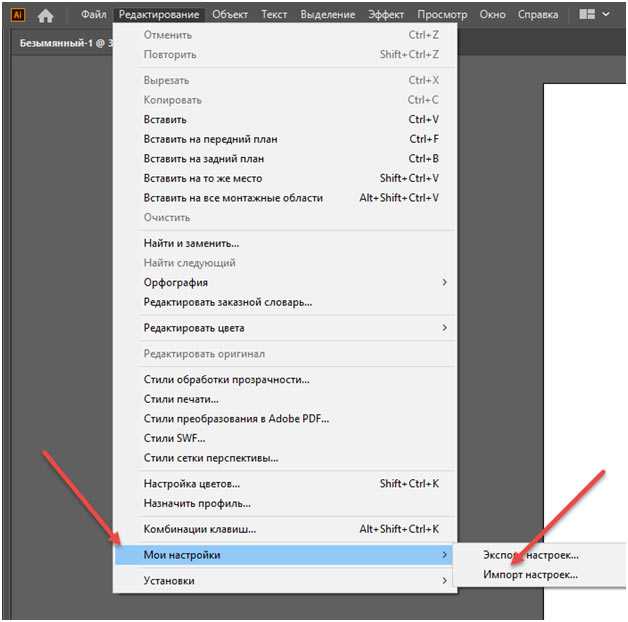Open the Объект menu

point(230,15)
